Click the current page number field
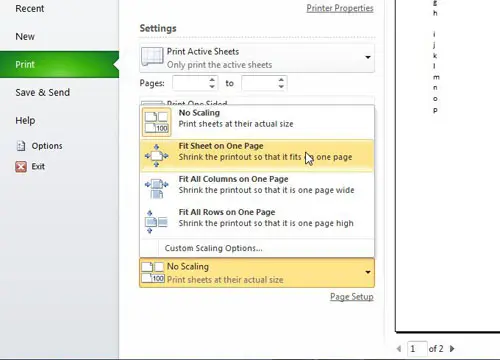The width and height of the screenshot is (500, 360). point(417,349)
